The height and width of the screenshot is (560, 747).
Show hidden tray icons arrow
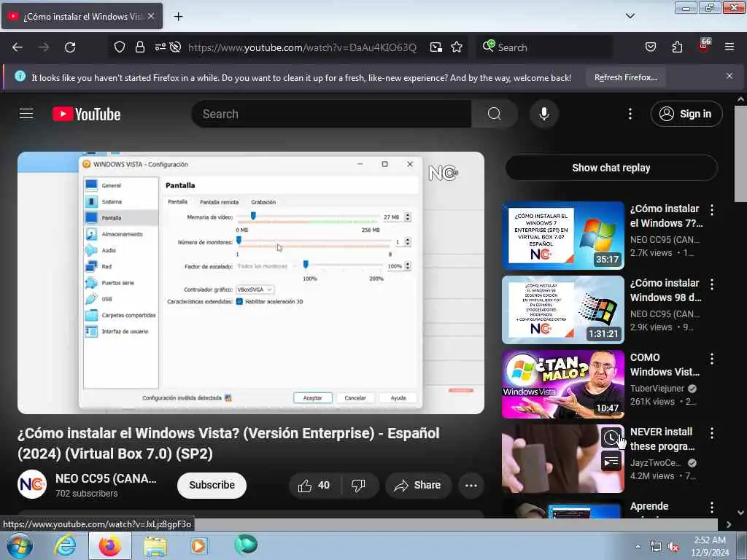point(638,547)
